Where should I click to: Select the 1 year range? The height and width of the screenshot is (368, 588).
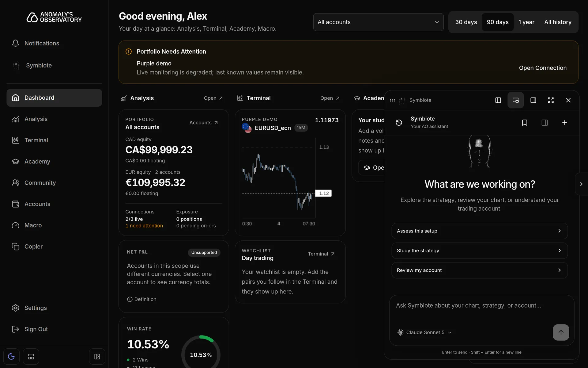[x=526, y=22]
